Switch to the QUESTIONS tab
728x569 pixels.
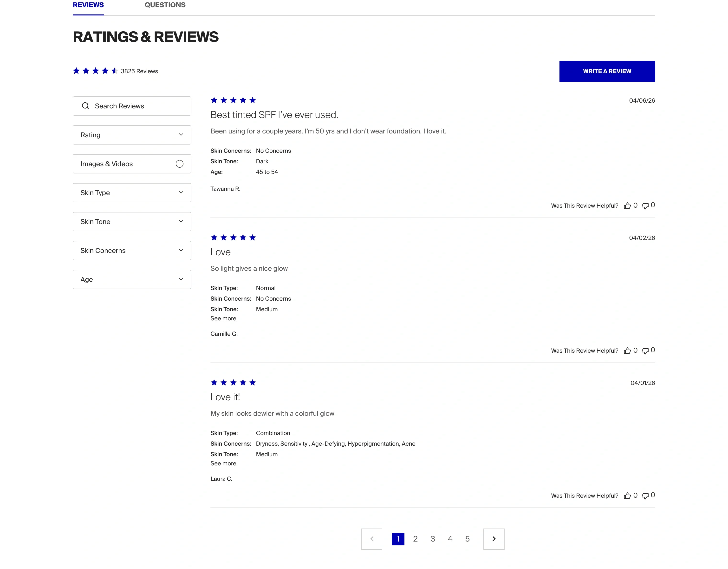165,5
